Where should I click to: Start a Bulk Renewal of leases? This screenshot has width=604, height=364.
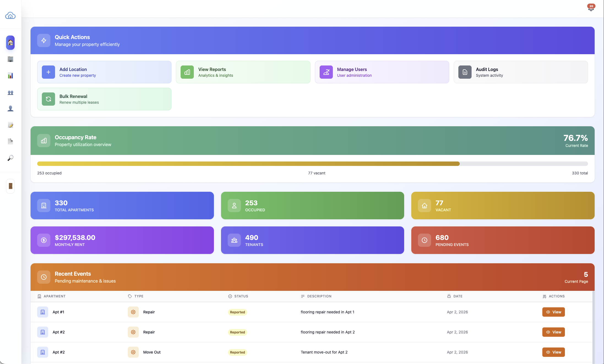tap(104, 99)
